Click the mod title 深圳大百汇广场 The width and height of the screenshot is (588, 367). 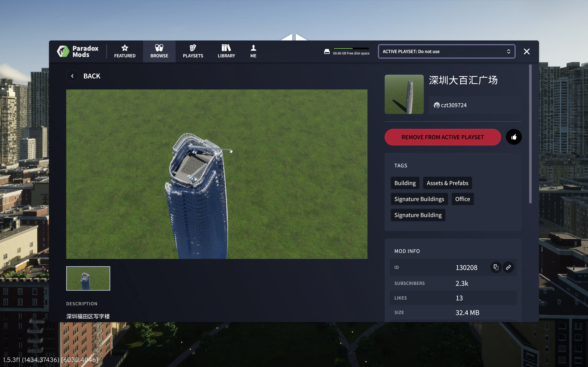463,80
